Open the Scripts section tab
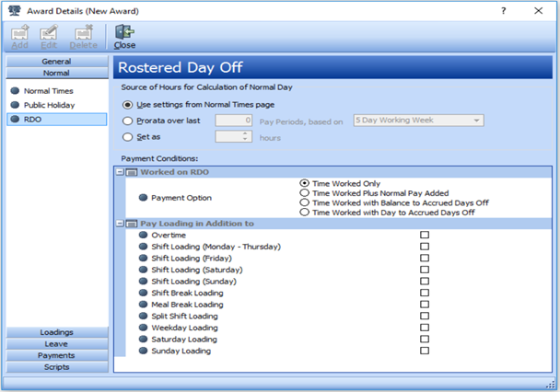Screen dimensions: 560x392 coord(57,367)
